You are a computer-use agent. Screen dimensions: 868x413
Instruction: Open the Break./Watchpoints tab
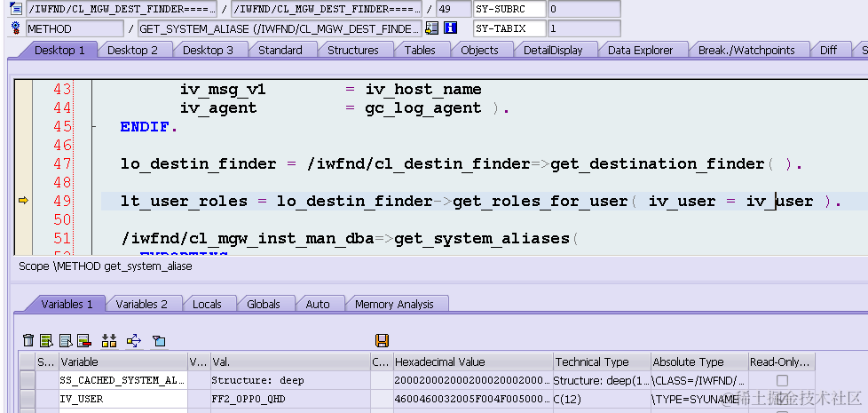pyautogui.click(x=746, y=50)
